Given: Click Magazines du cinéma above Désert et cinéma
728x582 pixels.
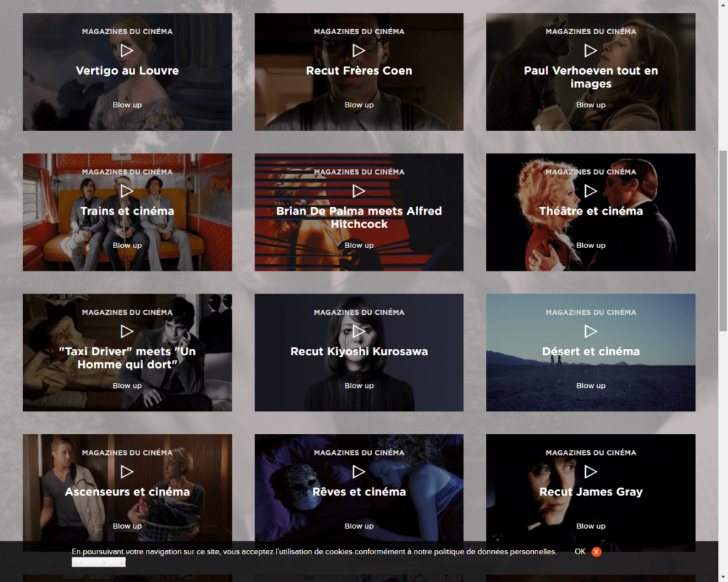Looking at the screenshot, I should [x=591, y=313].
